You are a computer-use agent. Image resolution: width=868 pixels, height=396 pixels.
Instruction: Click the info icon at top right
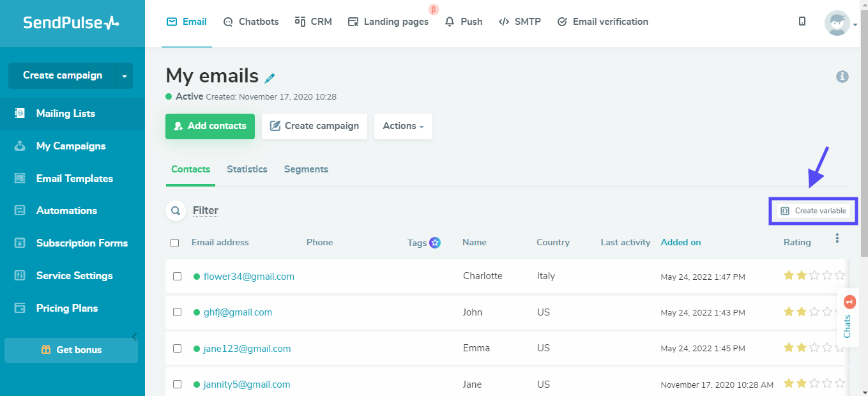842,77
